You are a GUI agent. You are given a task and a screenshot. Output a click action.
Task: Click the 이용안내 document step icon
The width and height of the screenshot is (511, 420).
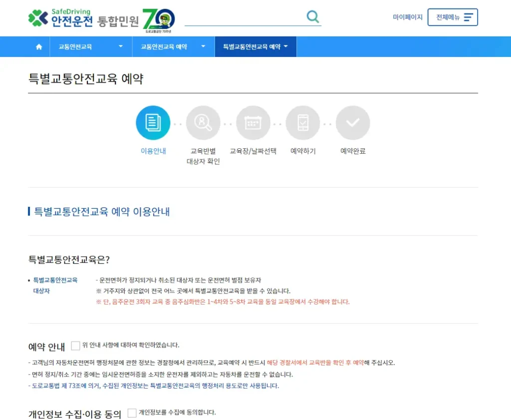[x=153, y=122]
